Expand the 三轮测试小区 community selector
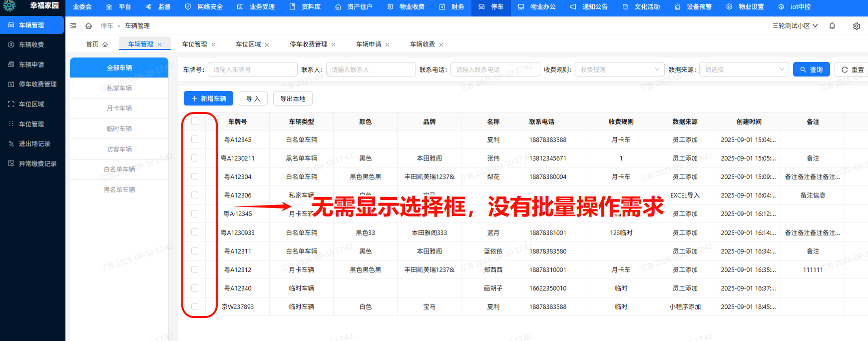 pyautogui.click(x=795, y=26)
